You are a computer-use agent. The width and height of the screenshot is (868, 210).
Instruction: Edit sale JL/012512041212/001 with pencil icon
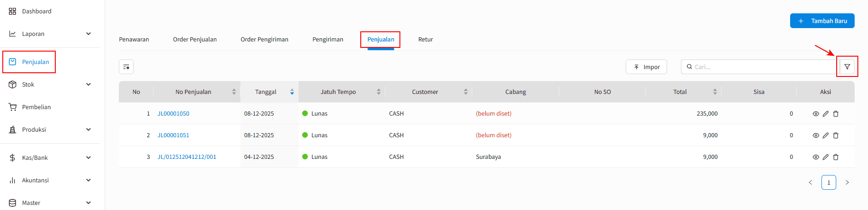(826, 157)
